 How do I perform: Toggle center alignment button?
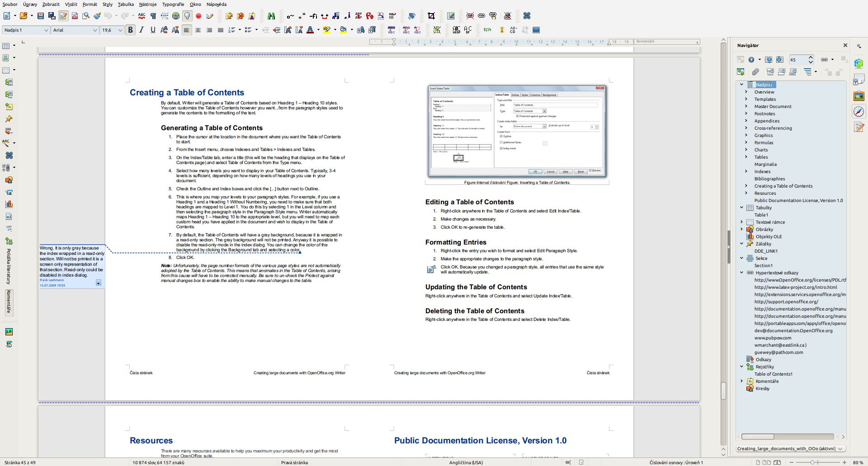198,30
